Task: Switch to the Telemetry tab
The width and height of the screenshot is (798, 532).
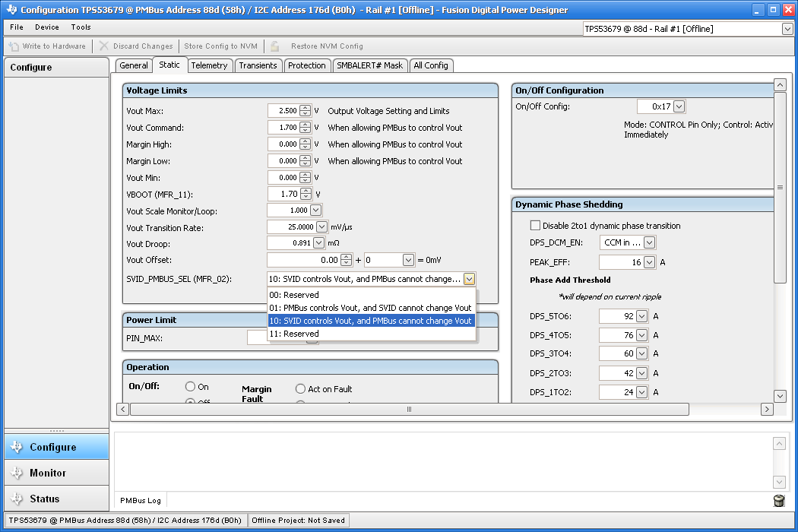Action: (x=209, y=65)
